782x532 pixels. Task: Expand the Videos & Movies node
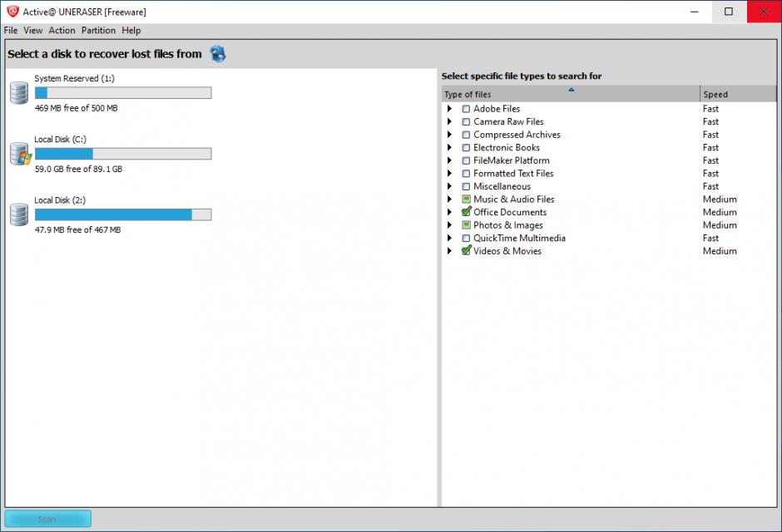click(x=449, y=251)
